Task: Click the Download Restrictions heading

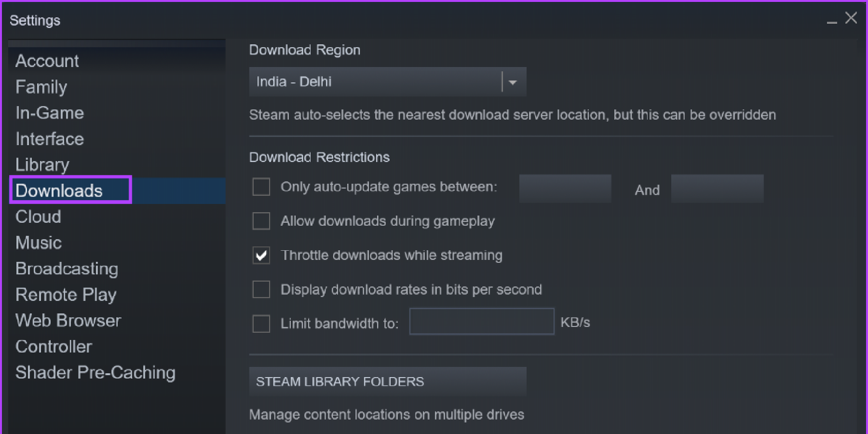Action: (x=319, y=157)
